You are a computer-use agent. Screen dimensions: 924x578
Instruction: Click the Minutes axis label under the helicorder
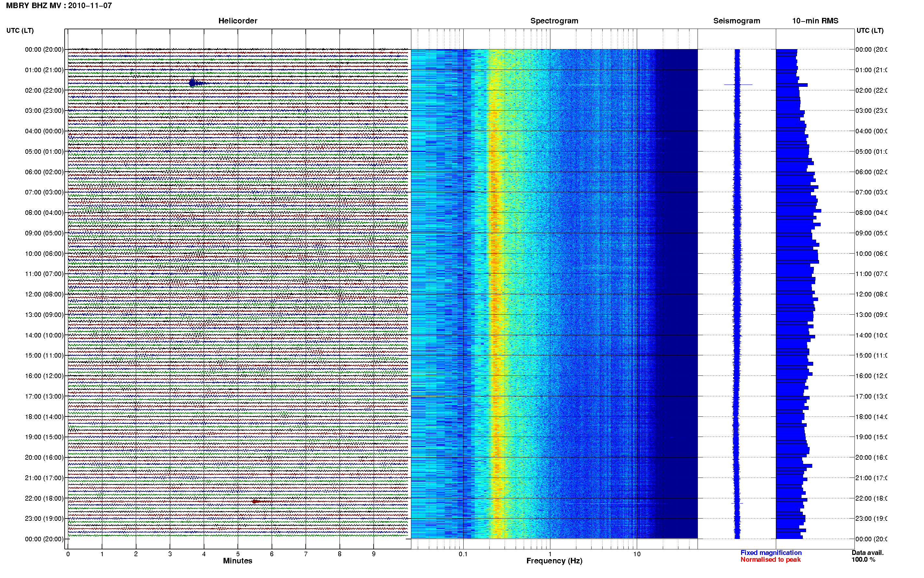pyautogui.click(x=237, y=561)
